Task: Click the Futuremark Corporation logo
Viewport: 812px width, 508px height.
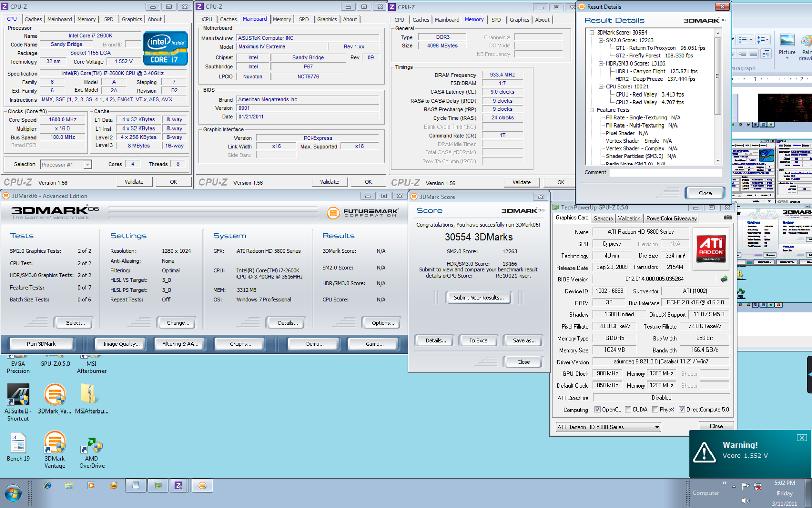Action: [362, 213]
